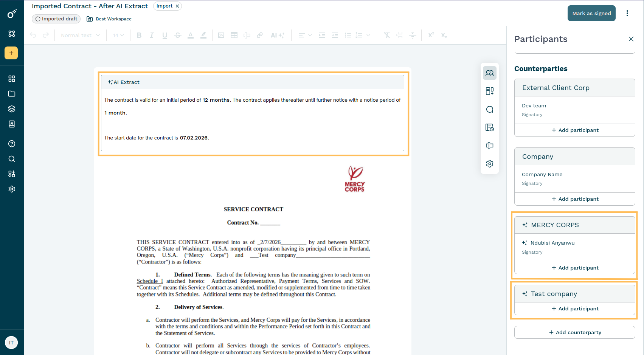Viewport: 644px width, 355px height.
Task: Click the bulleted list icon
Action: click(x=348, y=35)
